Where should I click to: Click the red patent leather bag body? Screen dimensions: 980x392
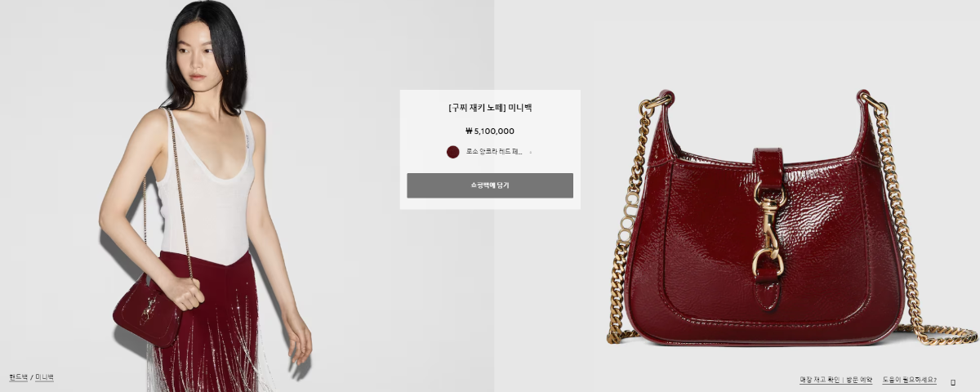[764, 245]
